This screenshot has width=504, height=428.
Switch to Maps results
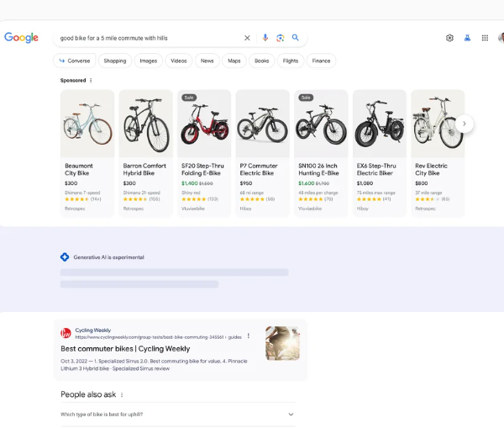[234, 61]
